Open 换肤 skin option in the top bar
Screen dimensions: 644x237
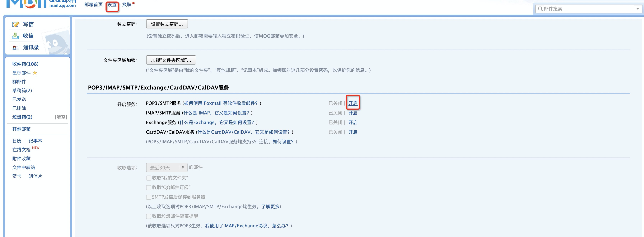click(x=127, y=4)
